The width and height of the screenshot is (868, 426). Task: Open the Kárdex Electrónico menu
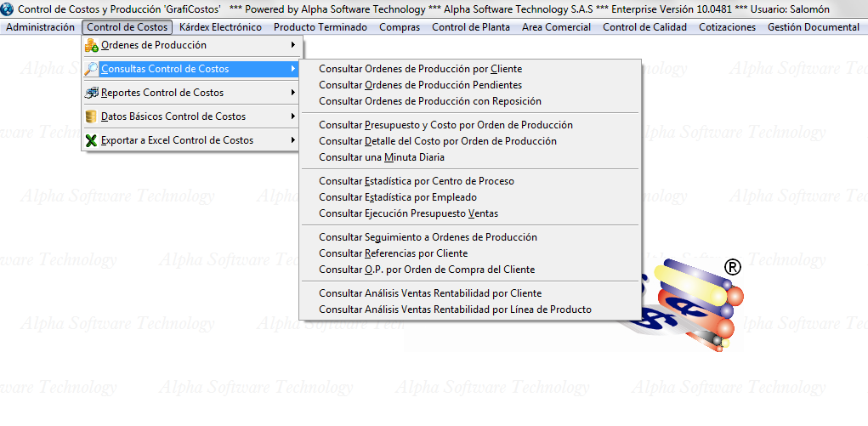[220, 27]
